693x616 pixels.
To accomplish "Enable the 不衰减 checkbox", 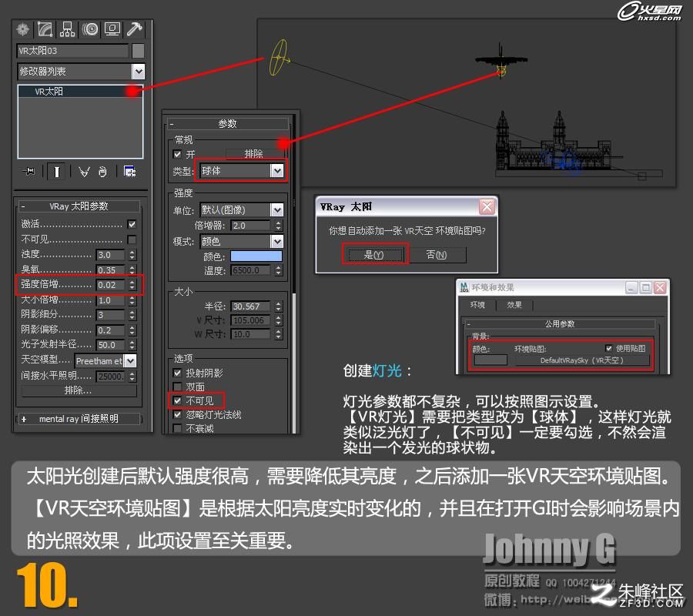I will [177, 428].
